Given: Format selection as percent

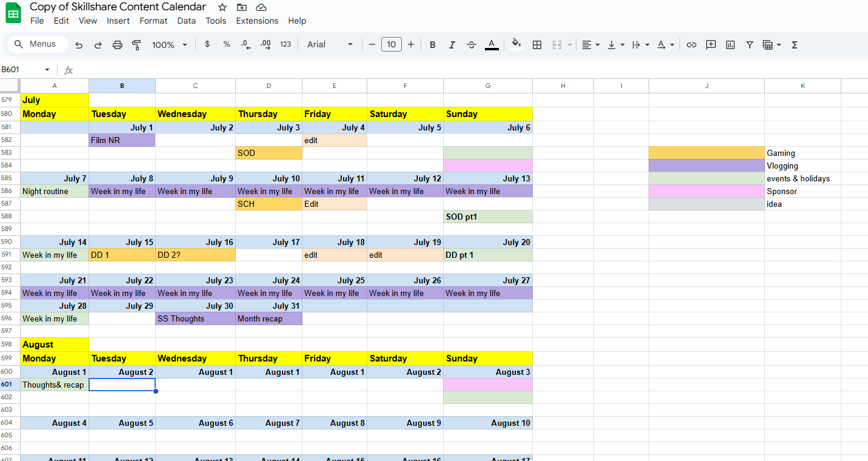Looking at the screenshot, I should click(227, 44).
